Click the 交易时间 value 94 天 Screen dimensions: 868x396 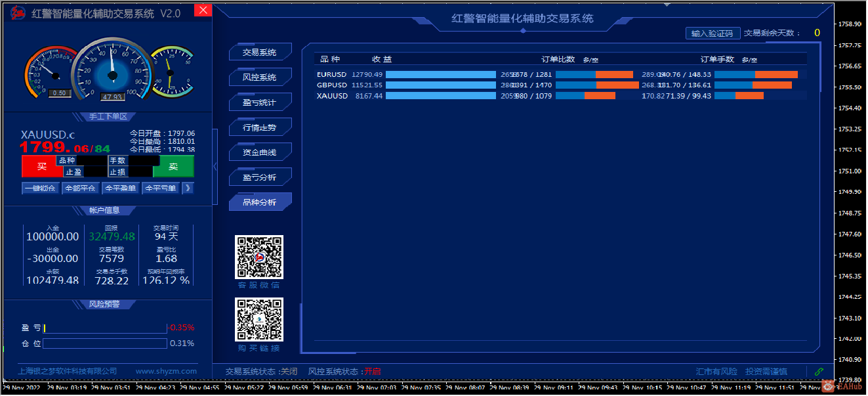(166, 236)
